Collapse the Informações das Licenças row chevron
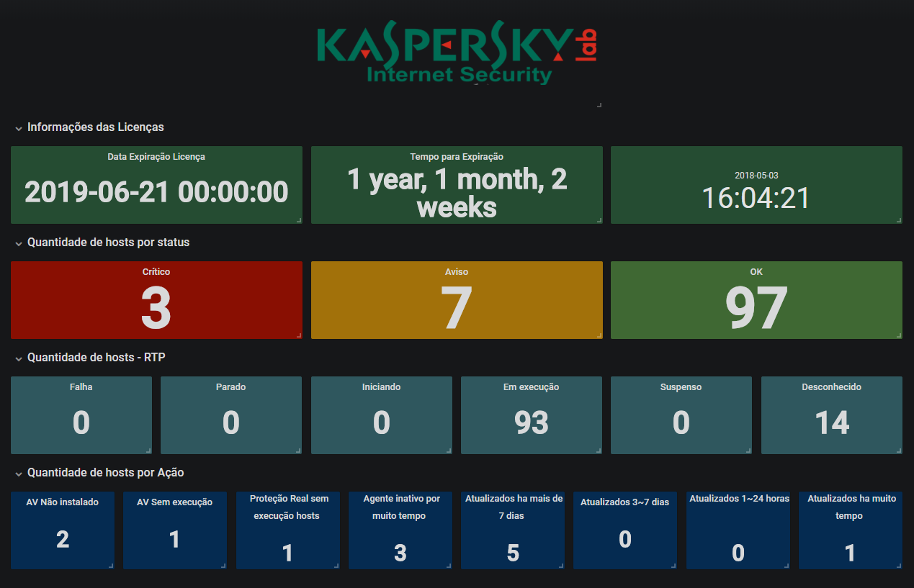 click(x=18, y=128)
